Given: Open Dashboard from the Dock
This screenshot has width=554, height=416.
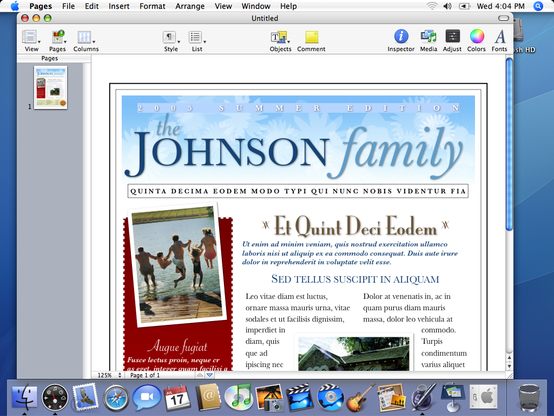Looking at the screenshot, I should click(55, 398).
